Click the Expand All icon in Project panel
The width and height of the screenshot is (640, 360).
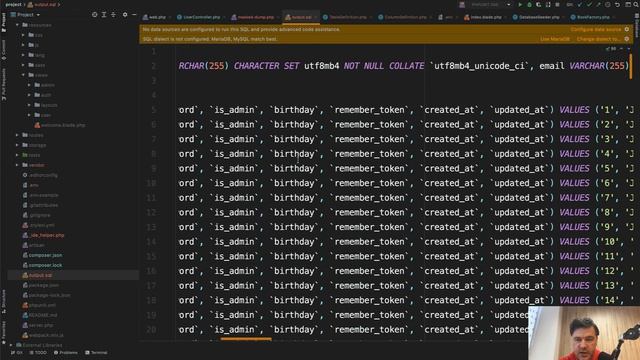click(104, 15)
